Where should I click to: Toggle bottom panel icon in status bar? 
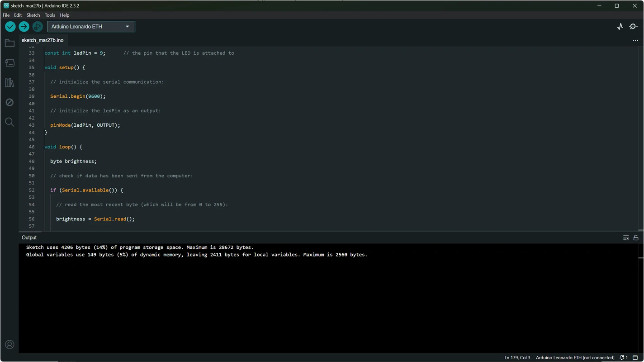pyautogui.click(x=635, y=357)
